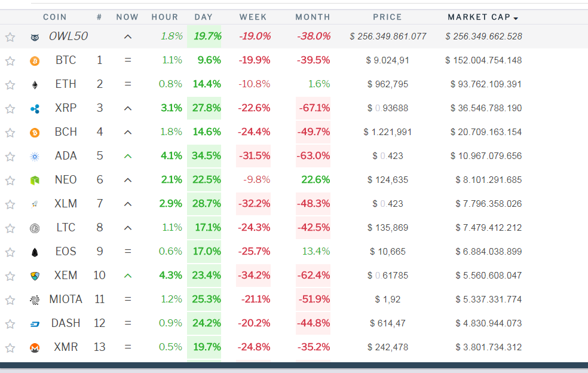Open the ETH coin link
The image size is (588, 373).
[x=66, y=84]
